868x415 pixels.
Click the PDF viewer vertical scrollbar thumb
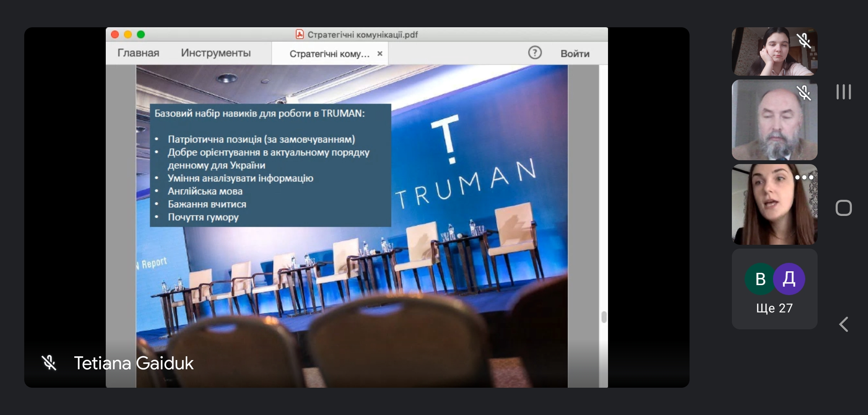[604, 317]
